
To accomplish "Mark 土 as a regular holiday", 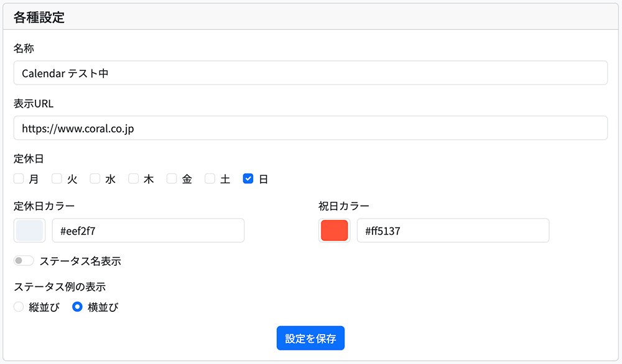I will point(210,179).
